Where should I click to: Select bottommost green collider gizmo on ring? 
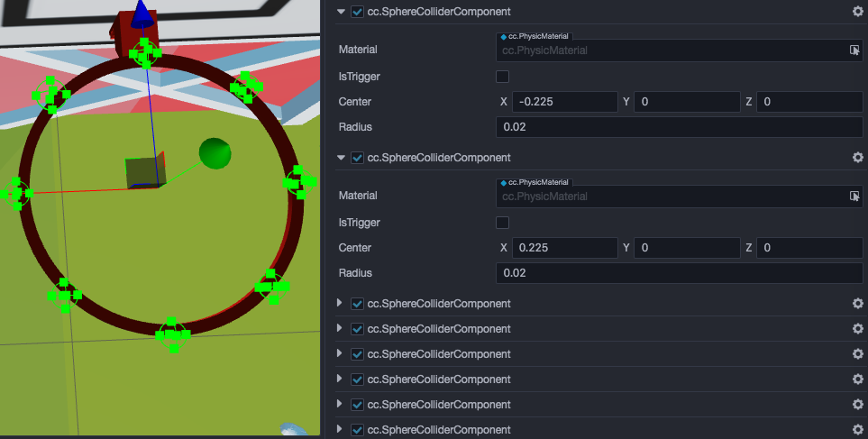(x=173, y=335)
